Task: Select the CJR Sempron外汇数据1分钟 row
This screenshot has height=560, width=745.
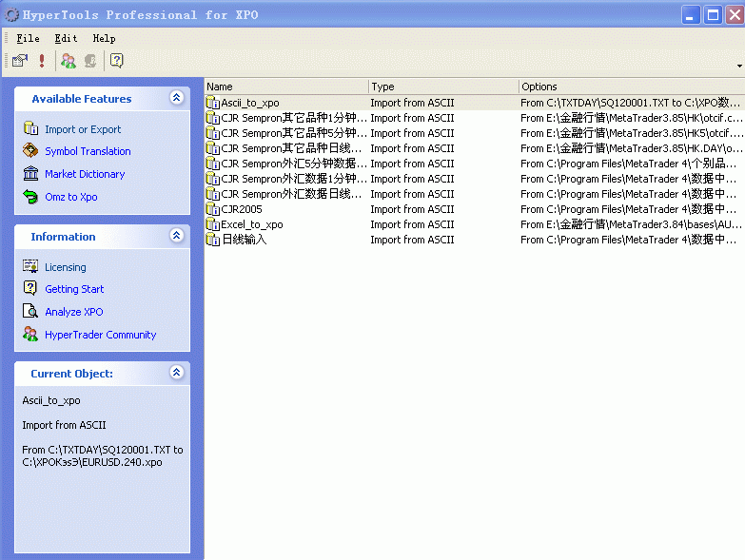Action: [x=475, y=179]
